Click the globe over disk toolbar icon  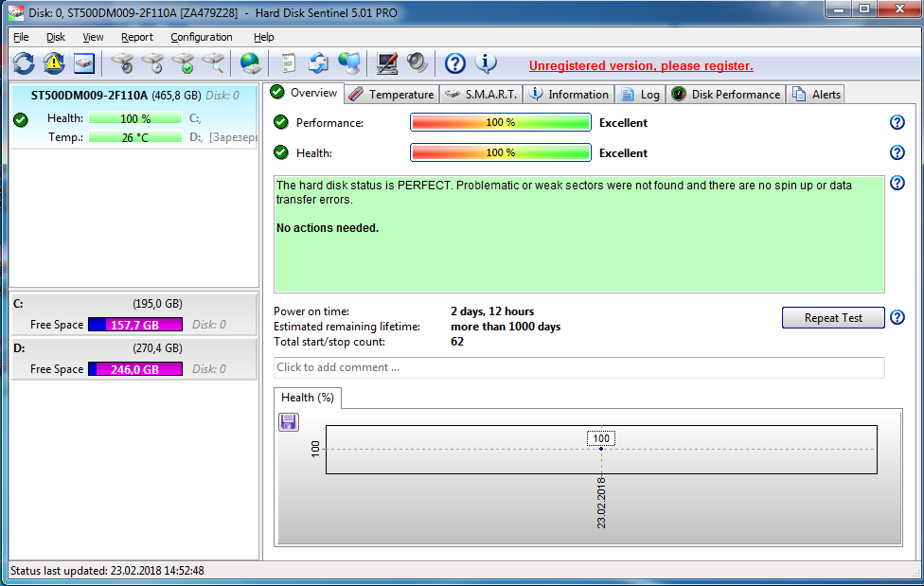[251, 63]
